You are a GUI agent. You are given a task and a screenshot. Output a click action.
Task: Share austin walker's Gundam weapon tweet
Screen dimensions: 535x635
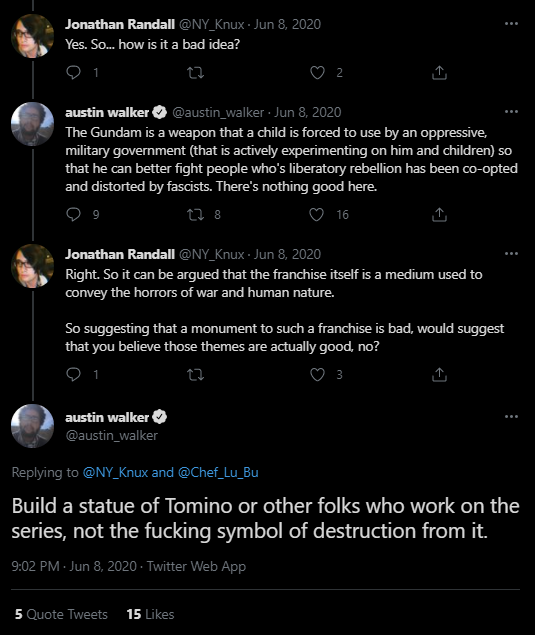[439, 215]
